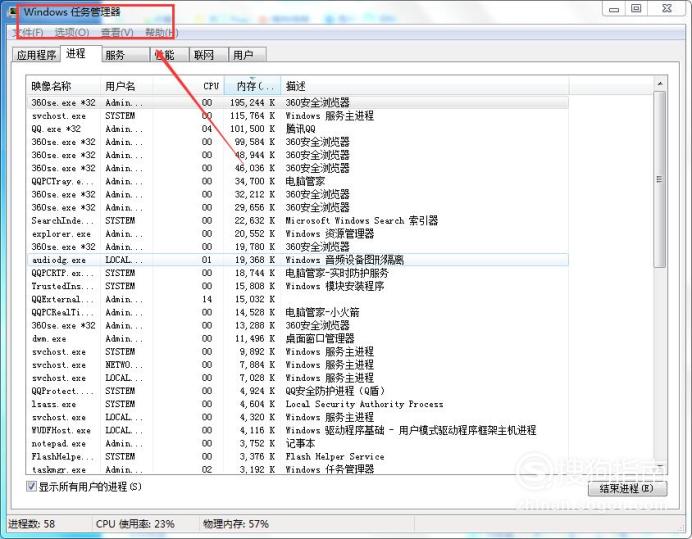Viewport: 692px width, 539px height.
Task: Click the Task Manager title bar icon
Action: coord(14,11)
